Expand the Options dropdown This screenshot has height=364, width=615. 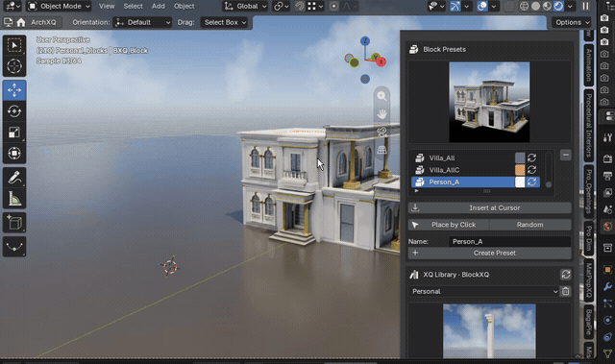[572, 22]
